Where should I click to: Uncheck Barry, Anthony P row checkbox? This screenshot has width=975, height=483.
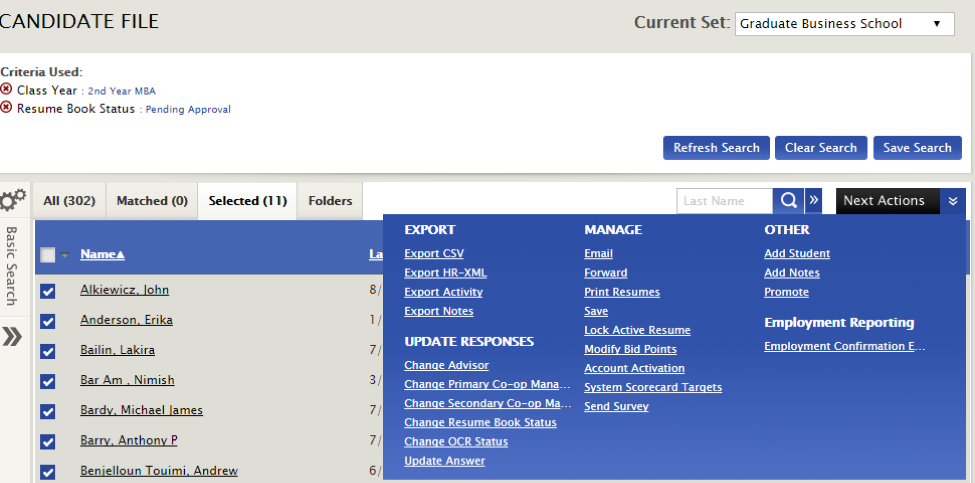click(48, 441)
